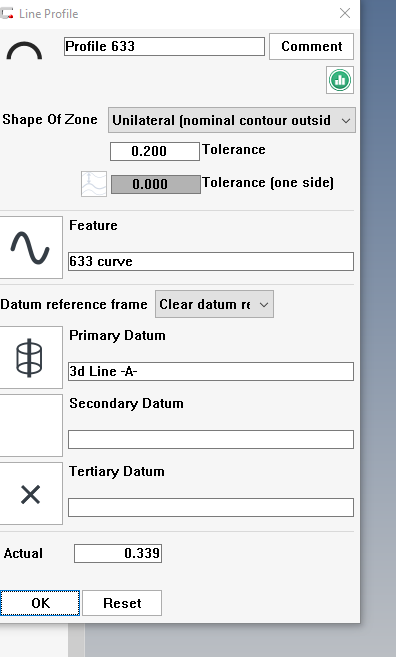Click the 0.200 Tolerance input field
The height and width of the screenshot is (657, 396).
pos(155,151)
